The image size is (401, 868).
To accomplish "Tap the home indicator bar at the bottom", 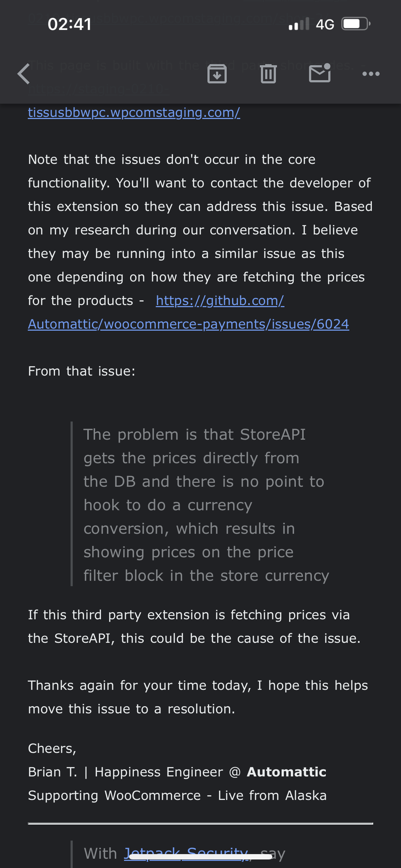I will pos(200,857).
